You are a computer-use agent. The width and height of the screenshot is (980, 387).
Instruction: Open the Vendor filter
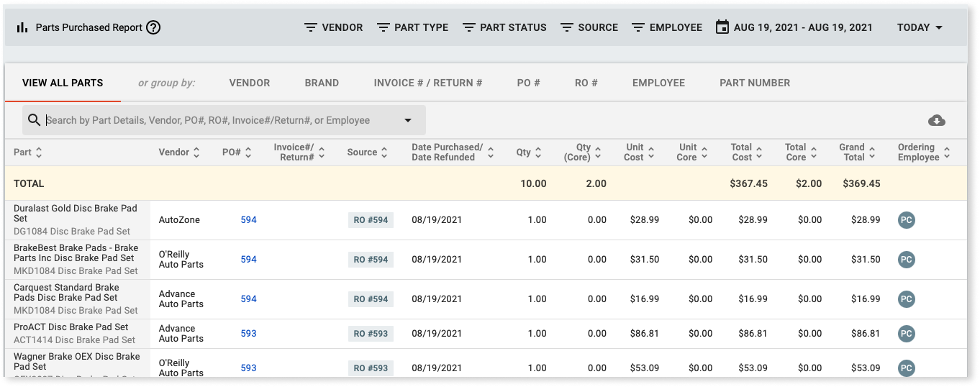pos(333,27)
